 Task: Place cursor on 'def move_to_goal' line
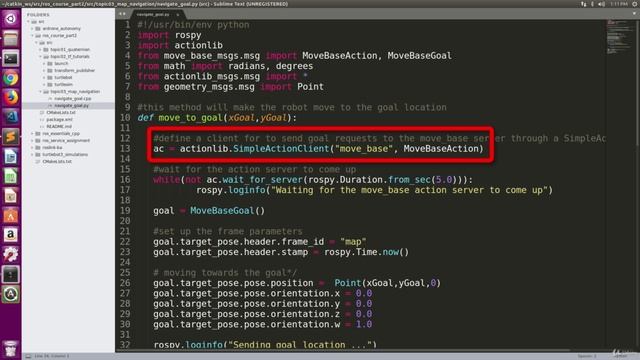click(217, 118)
